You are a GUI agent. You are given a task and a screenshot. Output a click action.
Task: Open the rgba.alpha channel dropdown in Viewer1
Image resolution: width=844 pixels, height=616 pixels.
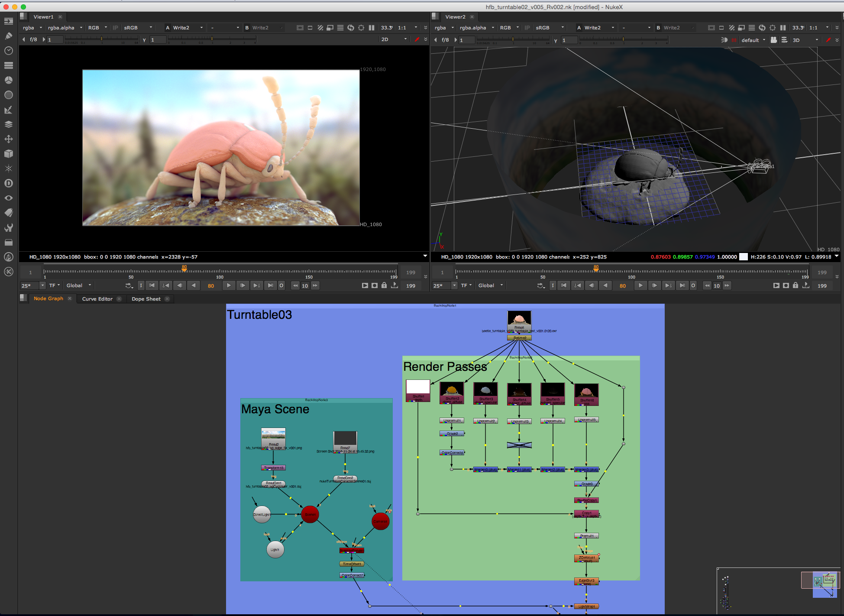[65, 28]
